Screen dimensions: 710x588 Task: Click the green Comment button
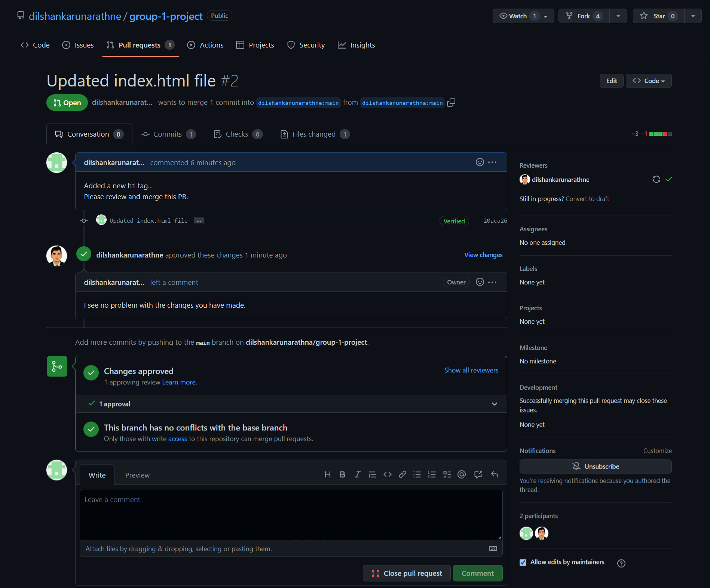click(x=478, y=573)
